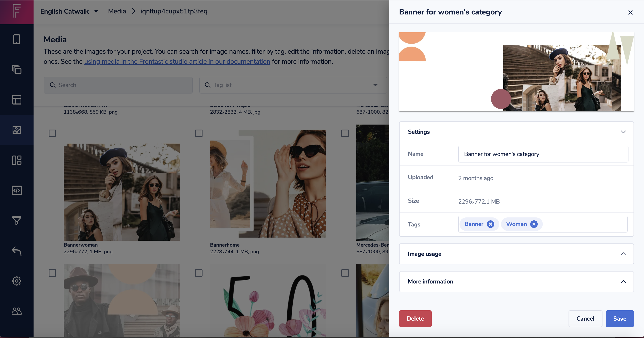Image resolution: width=644 pixels, height=338 pixels.
Task: Click the Name input field
Action: point(543,154)
